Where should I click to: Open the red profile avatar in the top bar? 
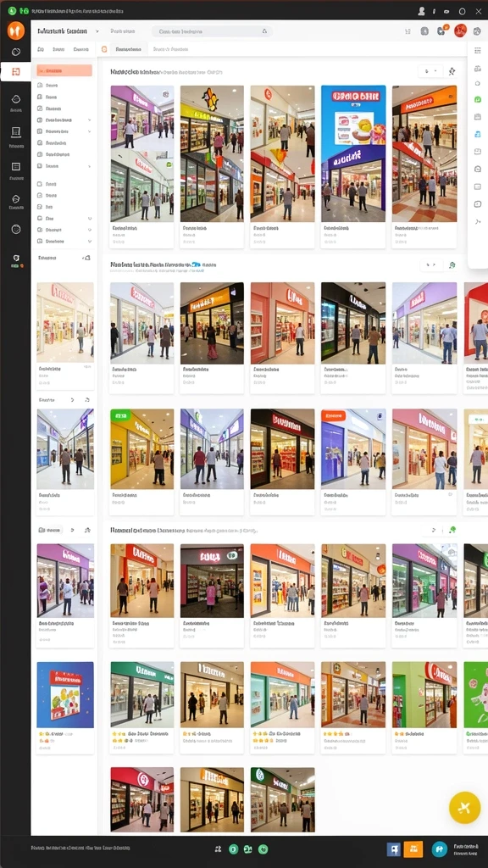[460, 31]
